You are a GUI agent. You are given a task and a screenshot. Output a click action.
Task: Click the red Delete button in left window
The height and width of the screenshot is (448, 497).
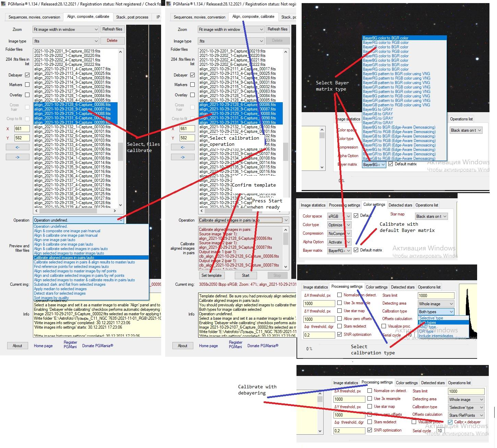(x=112, y=40)
